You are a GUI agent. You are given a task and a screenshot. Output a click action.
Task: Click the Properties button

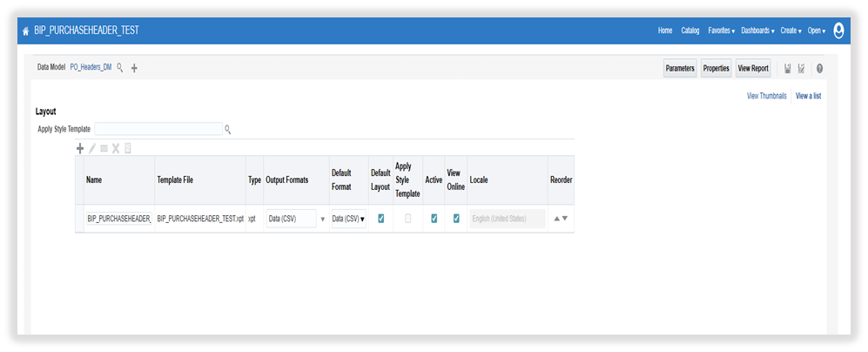pos(717,68)
